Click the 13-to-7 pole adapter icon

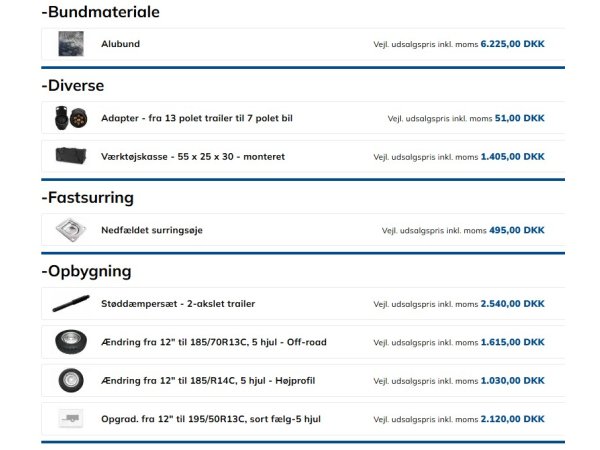(x=70, y=118)
